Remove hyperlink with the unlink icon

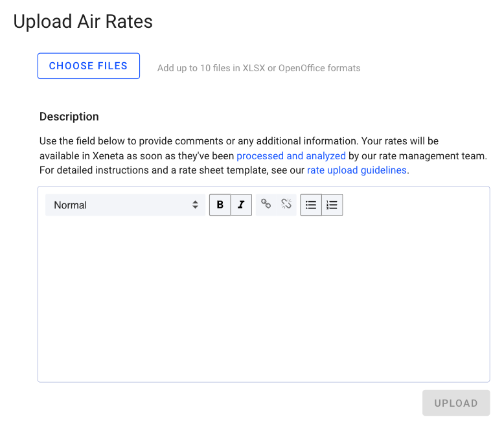coord(286,204)
